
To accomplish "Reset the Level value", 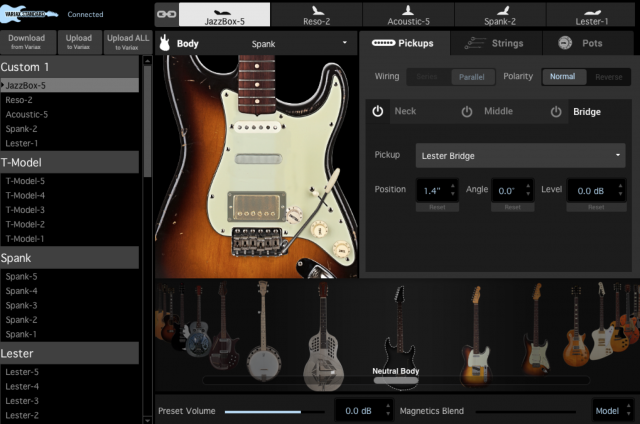I will 596,207.
